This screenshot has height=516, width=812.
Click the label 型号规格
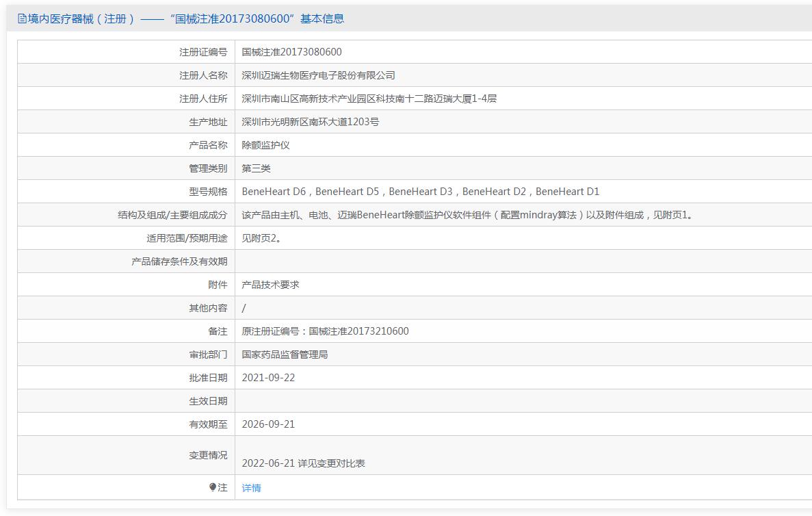coord(208,192)
